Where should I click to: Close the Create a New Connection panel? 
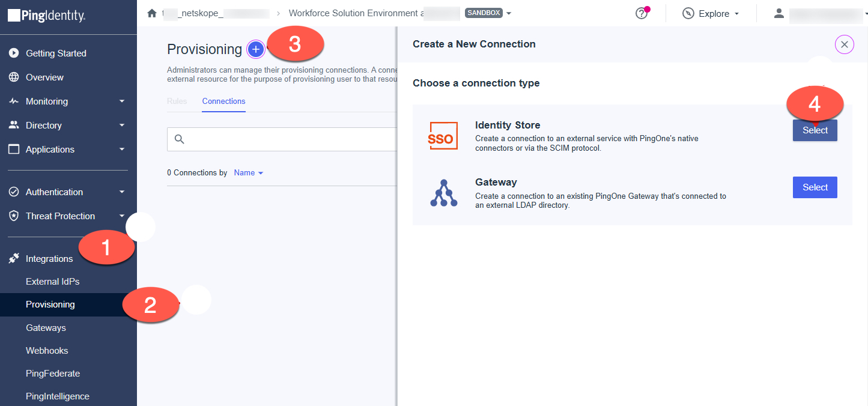pyautogui.click(x=844, y=44)
